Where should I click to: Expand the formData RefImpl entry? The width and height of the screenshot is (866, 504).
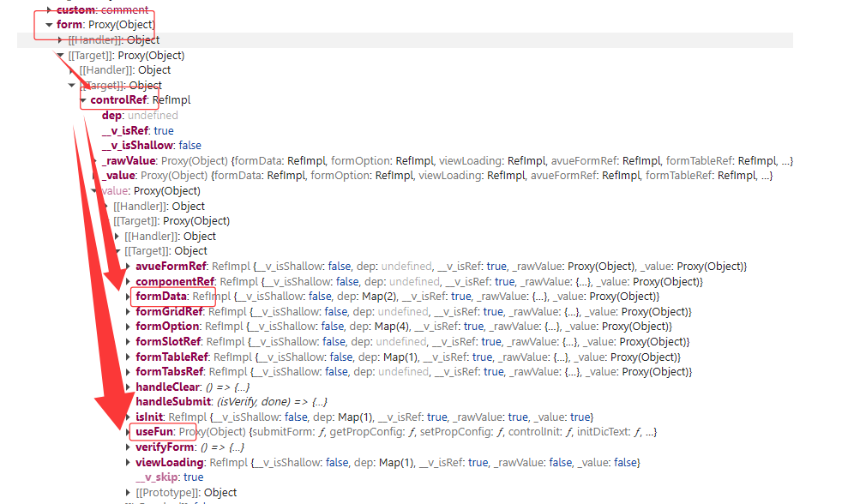[128, 297]
